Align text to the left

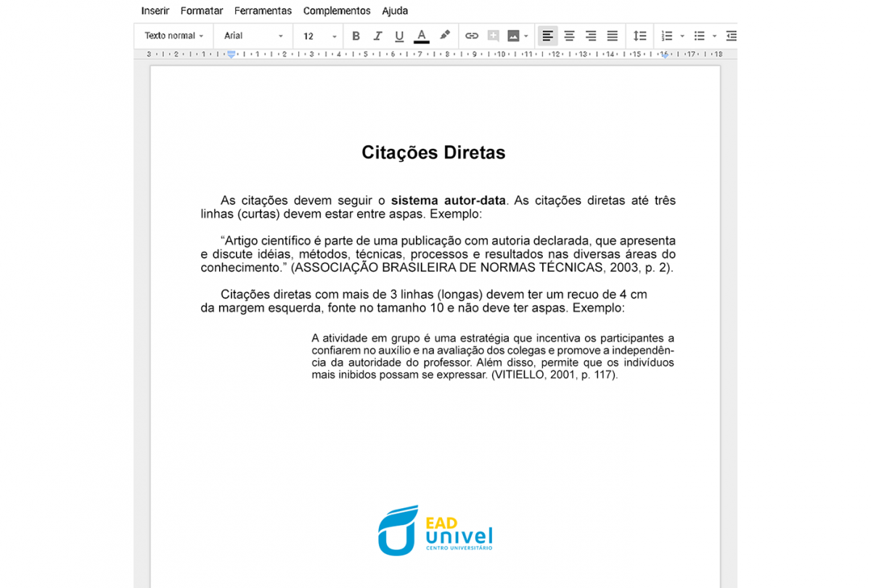click(x=548, y=36)
